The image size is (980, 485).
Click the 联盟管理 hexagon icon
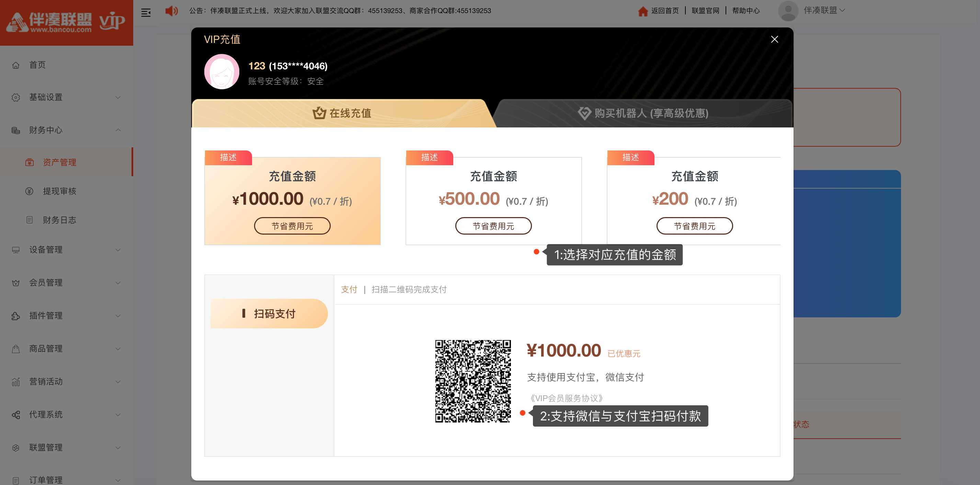[x=15, y=448]
